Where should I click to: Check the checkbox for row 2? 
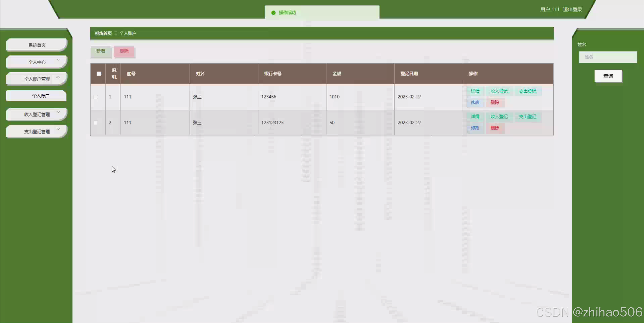pos(96,123)
